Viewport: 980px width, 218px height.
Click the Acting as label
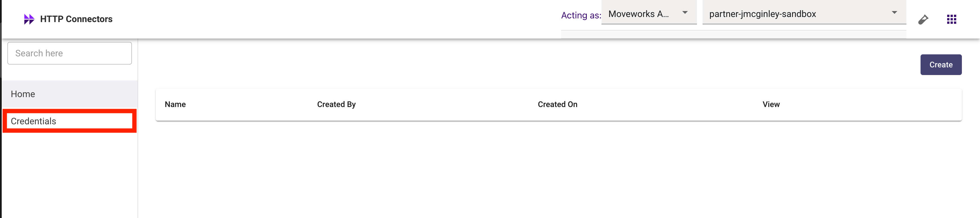coord(581,15)
